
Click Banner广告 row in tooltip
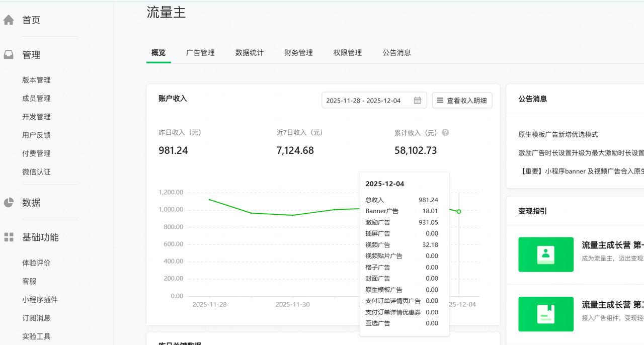click(x=401, y=211)
